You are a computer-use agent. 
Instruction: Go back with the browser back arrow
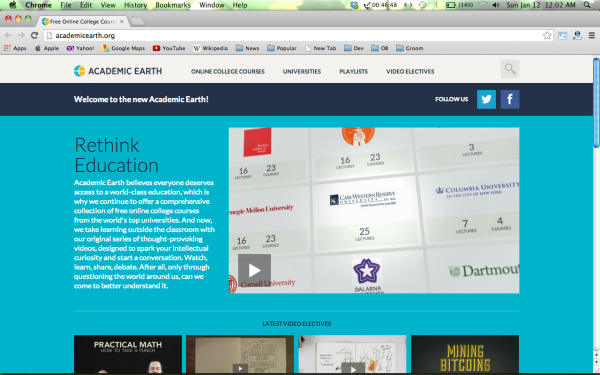point(8,36)
